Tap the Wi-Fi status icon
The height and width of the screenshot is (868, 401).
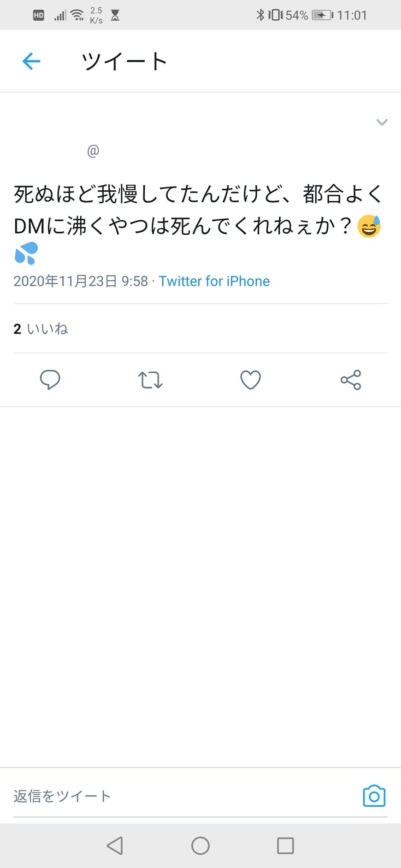point(77,15)
